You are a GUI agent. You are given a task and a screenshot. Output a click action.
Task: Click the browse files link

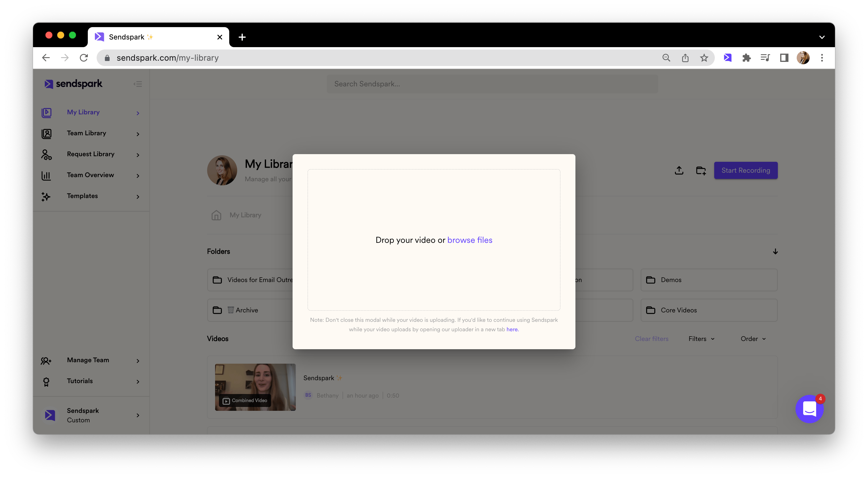pos(470,240)
